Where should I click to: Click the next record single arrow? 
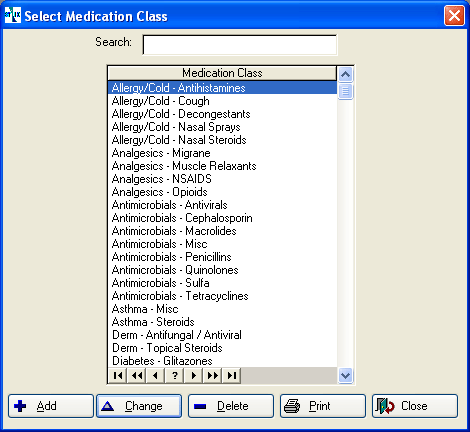(194, 376)
